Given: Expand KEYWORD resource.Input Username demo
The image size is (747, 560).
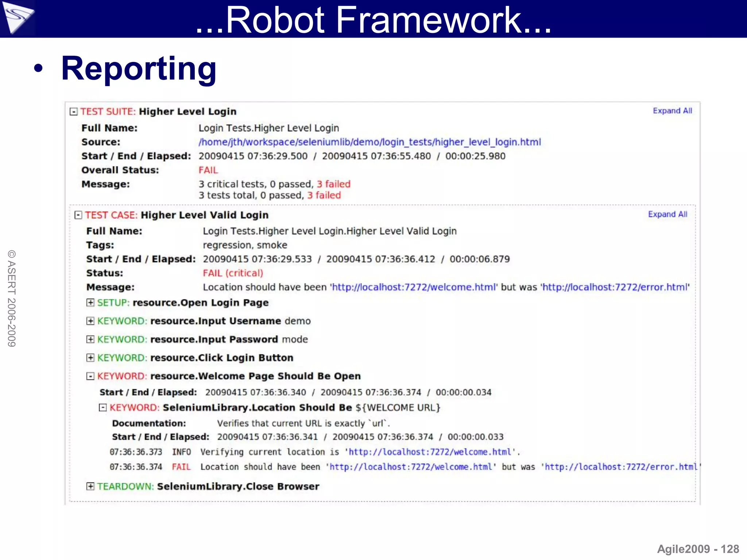Looking at the screenshot, I should (x=90, y=321).
